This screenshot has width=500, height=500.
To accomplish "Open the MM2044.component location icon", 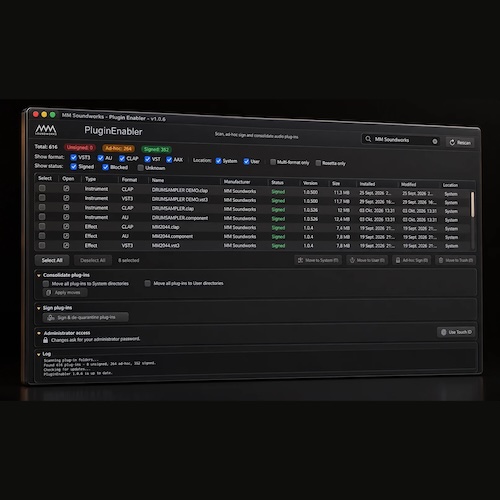I will pyautogui.click(x=66, y=236).
